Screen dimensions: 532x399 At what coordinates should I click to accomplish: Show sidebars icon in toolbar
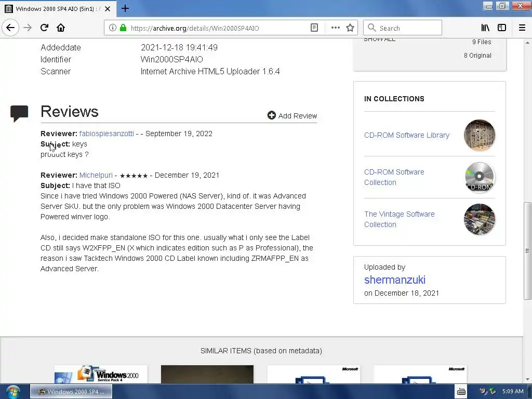tap(502, 28)
